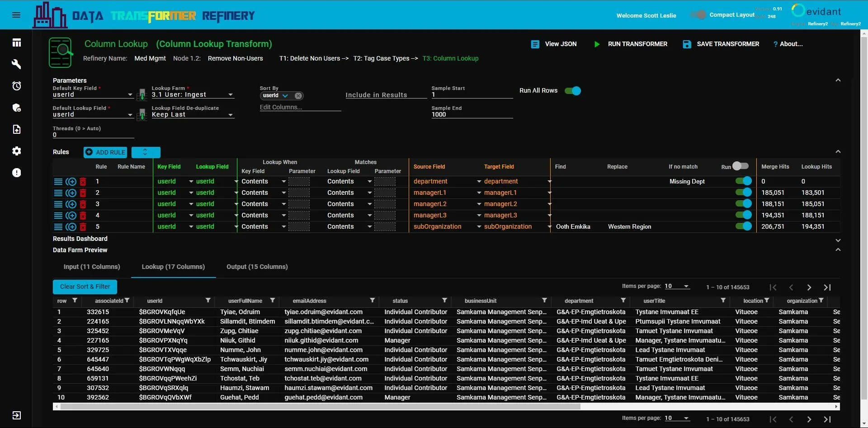Viewport: 868px width, 428px height.
Task: Click the alert exclamation sidebar icon
Action: 17,173
